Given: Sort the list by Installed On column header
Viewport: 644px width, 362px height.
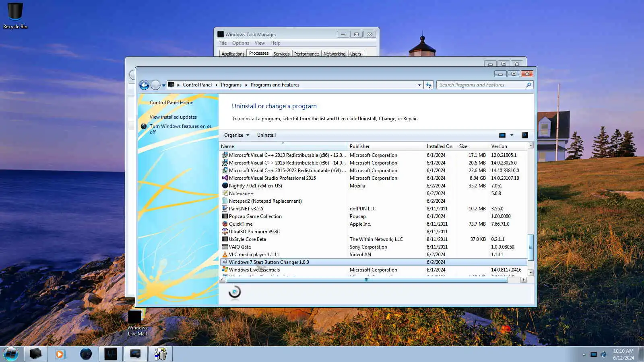Looking at the screenshot, I should coord(440,146).
